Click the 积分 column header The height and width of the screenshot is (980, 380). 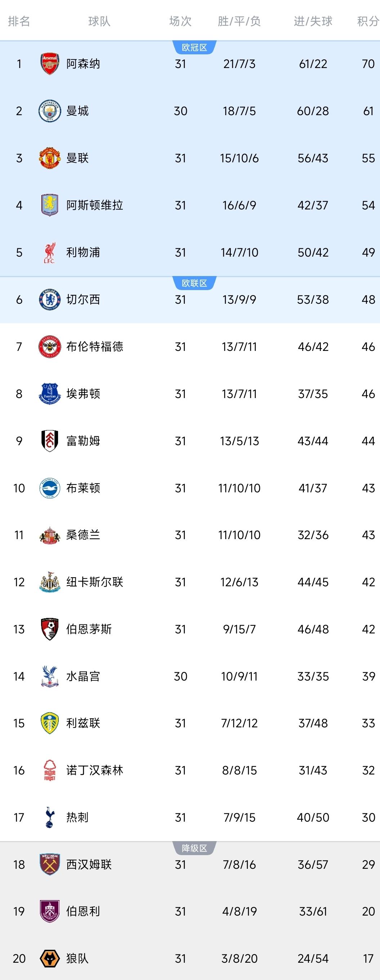[368, 21]
